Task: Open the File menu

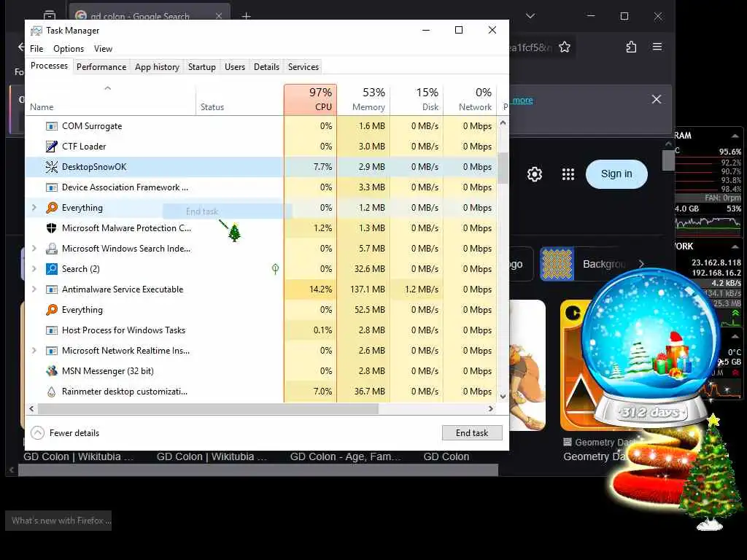Action: pyautogui.click(x=36, y=49)
